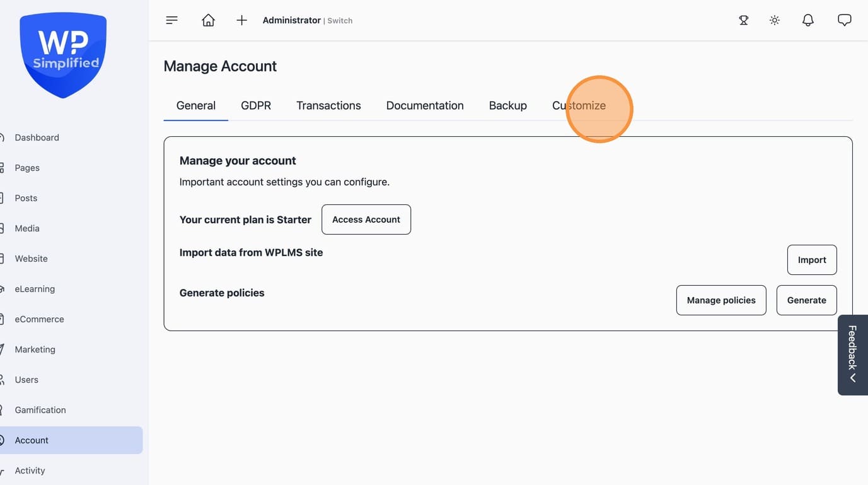Click 'Your current plan is Starter' text
Viewport: 868px width, 485px height.
tap(245, 219)
